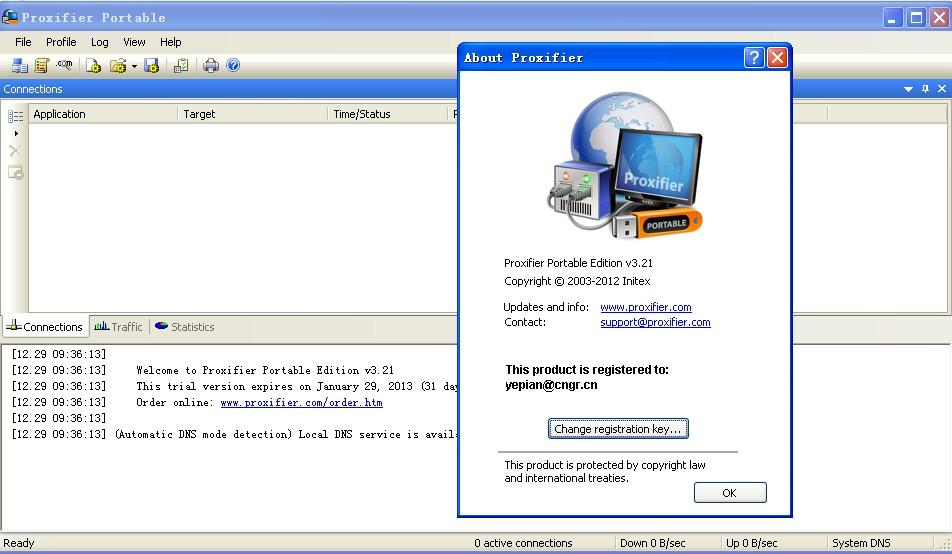Open profile folder toolbar icon
The width and height of the screenshot is (952, 554).
pyautogui.click(x=118, y=66)
